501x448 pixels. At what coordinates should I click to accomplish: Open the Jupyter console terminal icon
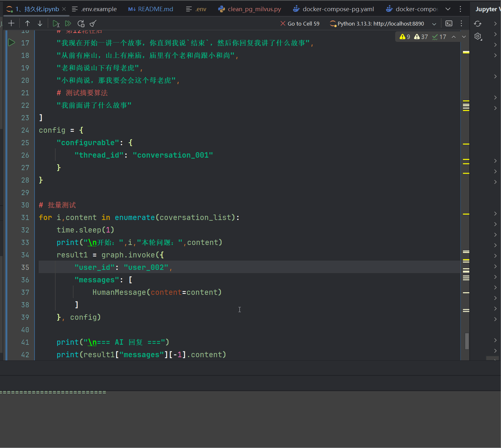coord(449,23)
